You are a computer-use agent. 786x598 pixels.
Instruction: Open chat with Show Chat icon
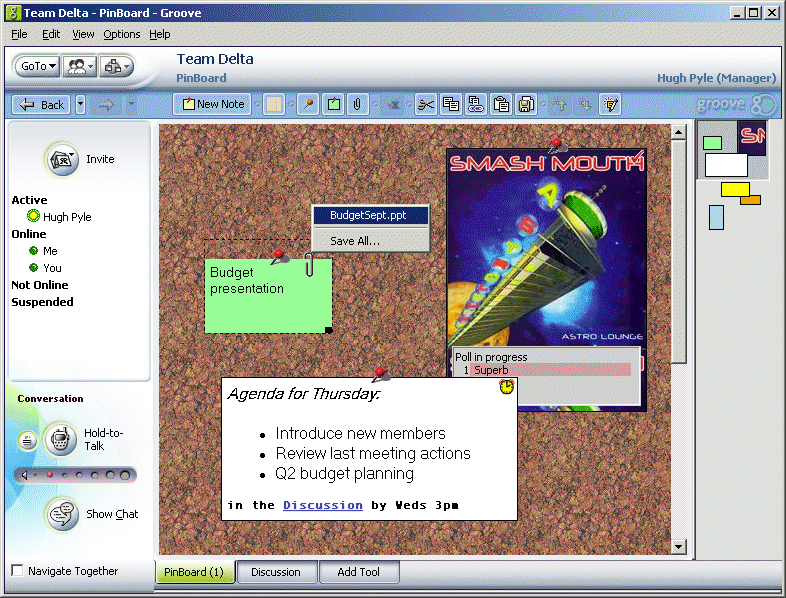pyautogui.click(x=63, y=514)
